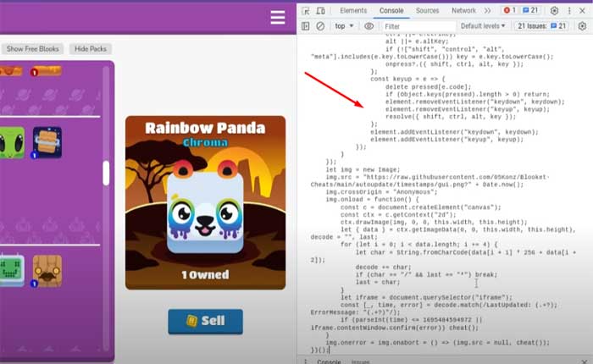Open the Network tab

463,11
